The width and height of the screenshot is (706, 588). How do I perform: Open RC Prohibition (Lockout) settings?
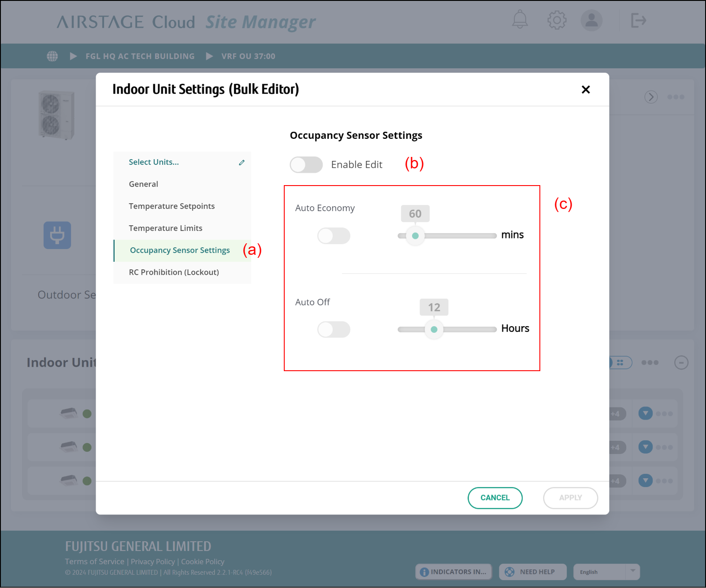tap(174, 272)
